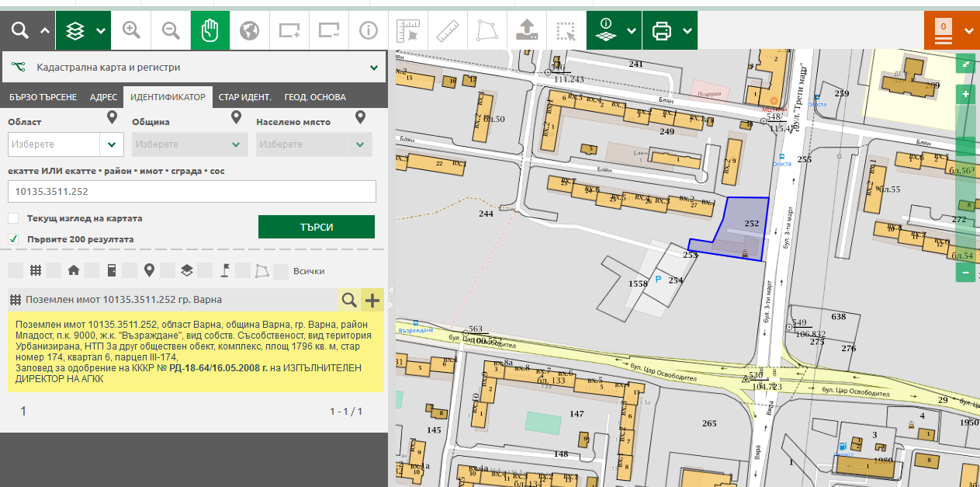Click the identifier input field
Image resolution: width=980 pixels, height=487 pixels.
coord(192,192)
